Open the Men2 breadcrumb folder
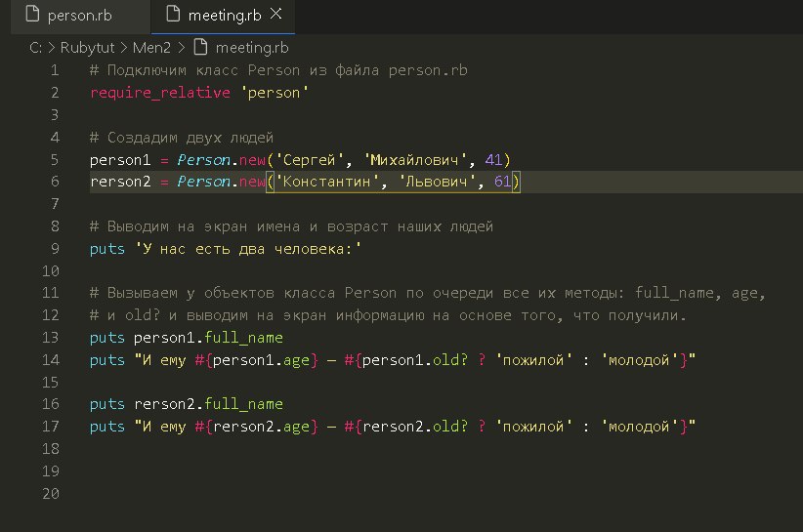803x532 pixels. click(151, 48)
